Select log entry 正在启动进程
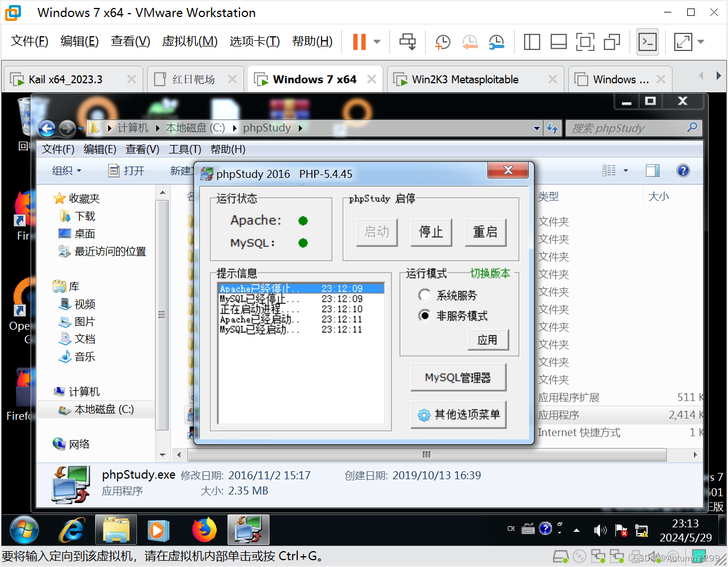Viewport: 728px width, 567px height. pyautogui.click(x=301, y=309)
